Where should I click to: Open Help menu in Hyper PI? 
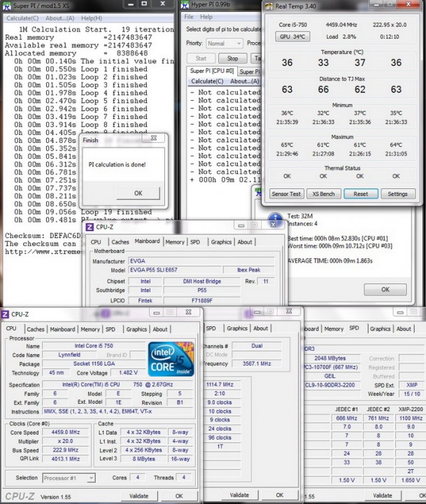click(x=206, y=17)
